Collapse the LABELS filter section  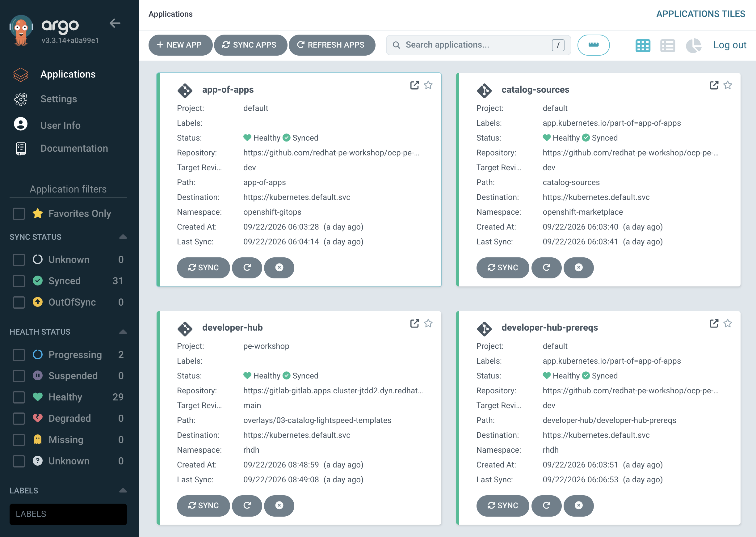123,490
